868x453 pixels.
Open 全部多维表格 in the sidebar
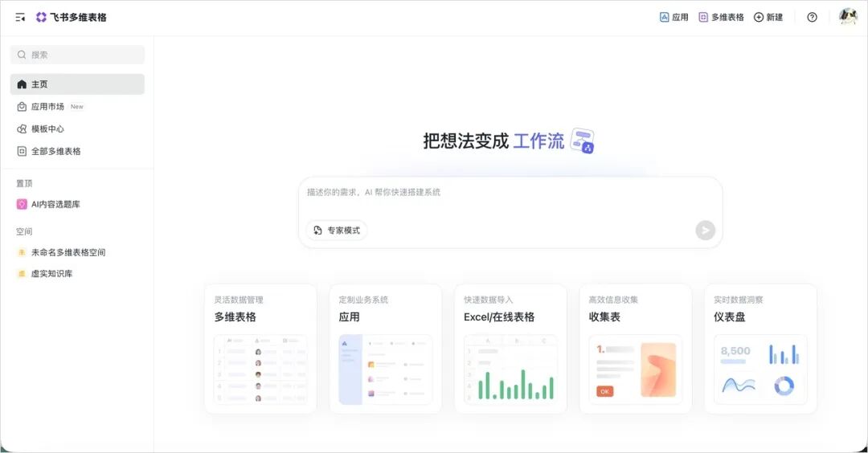pos(55,151)
